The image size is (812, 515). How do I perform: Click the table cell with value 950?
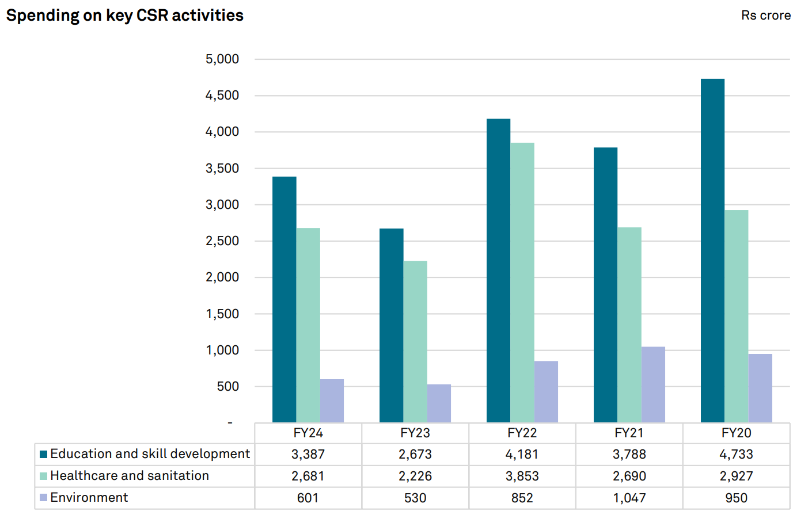click(737, 498)
